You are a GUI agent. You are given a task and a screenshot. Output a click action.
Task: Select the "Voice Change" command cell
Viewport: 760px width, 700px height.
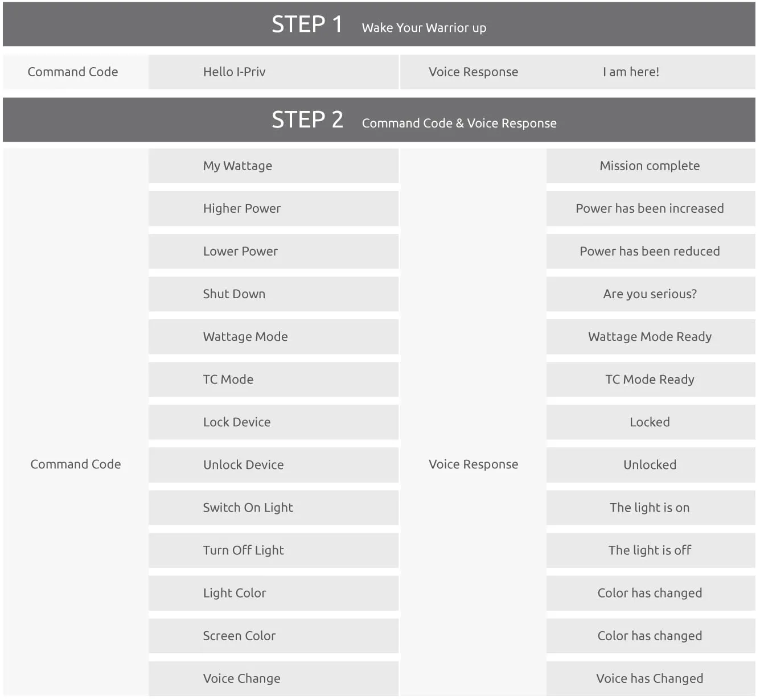point(273,678)
